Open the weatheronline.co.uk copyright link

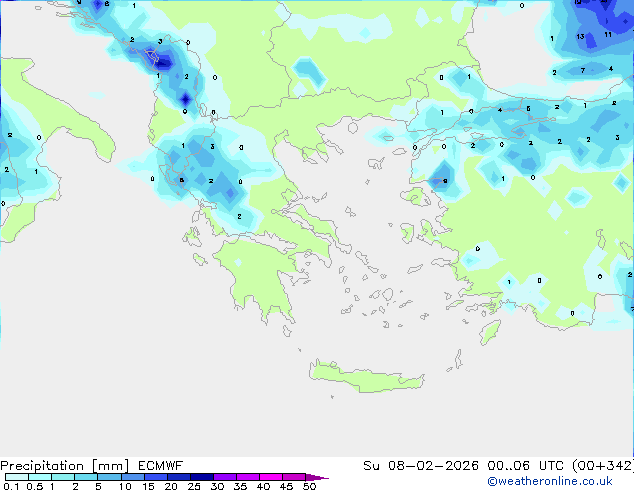click(550, 481)
